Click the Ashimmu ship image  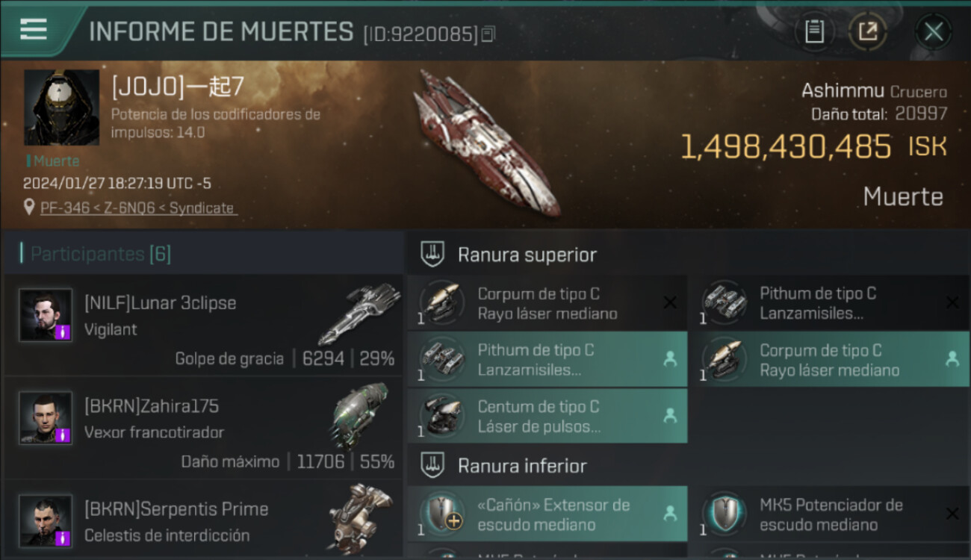coord(485,143)
